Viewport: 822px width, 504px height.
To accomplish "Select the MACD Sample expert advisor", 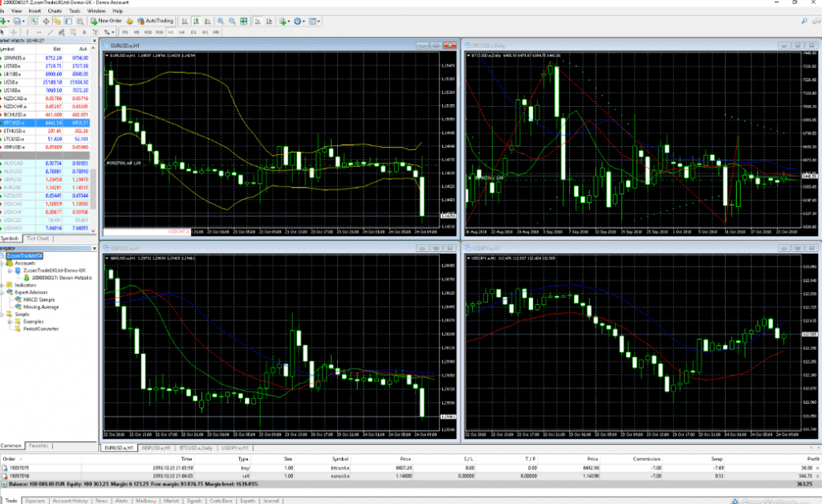I will click(x=39, y=299).
